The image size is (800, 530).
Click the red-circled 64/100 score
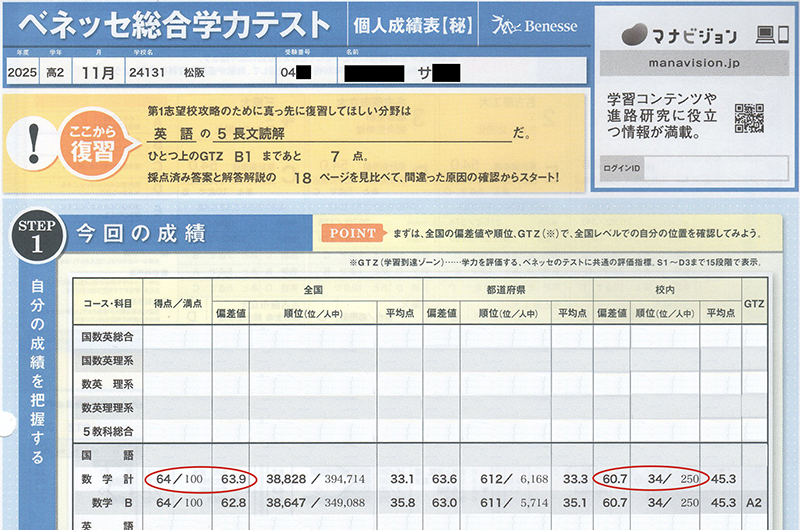pyautogui.click(x=181, y=479)
